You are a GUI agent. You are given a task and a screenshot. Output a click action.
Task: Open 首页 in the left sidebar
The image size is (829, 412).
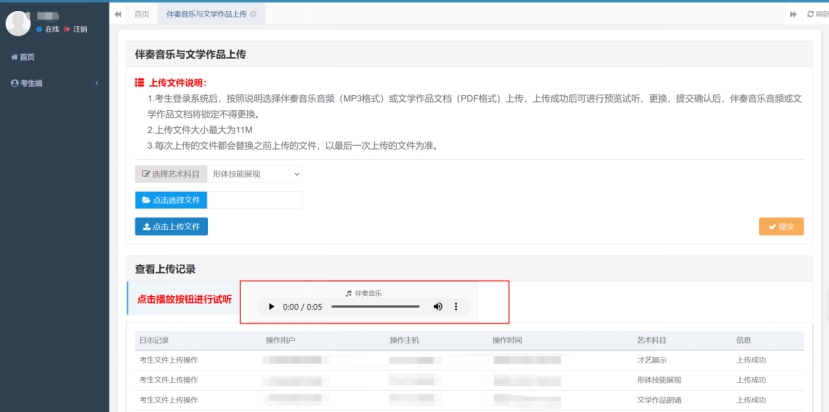coord(27,57)
